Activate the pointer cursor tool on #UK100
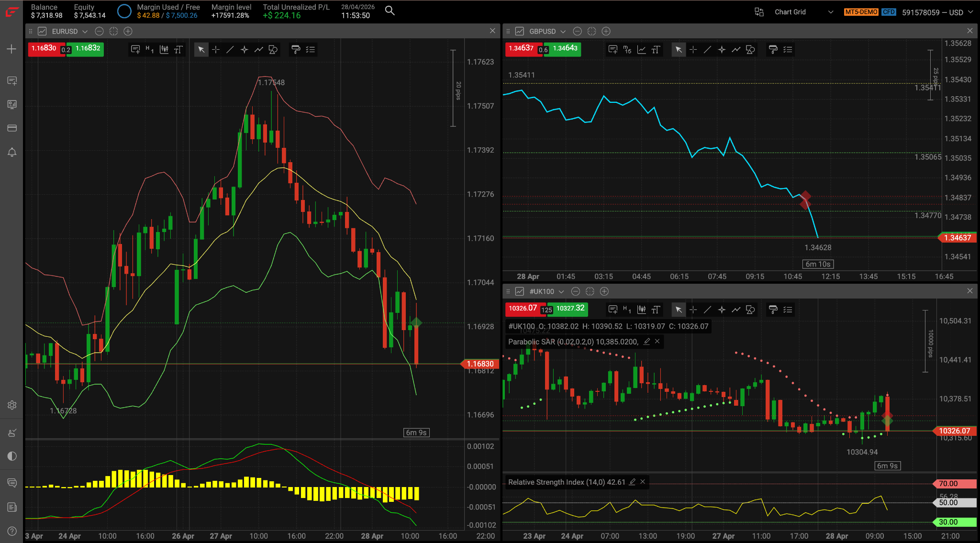Image resolution: width=980 pixels, height=543 pixels. pyautogui.click(x=679, y=310)
